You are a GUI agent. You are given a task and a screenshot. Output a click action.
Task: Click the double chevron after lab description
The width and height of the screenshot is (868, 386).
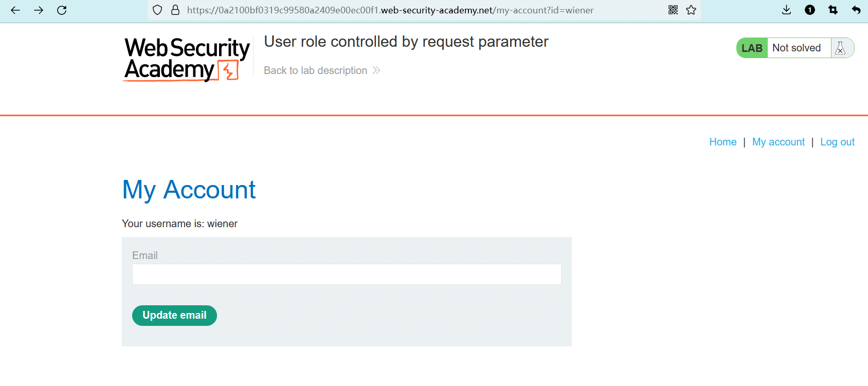[x=376, y=70]
